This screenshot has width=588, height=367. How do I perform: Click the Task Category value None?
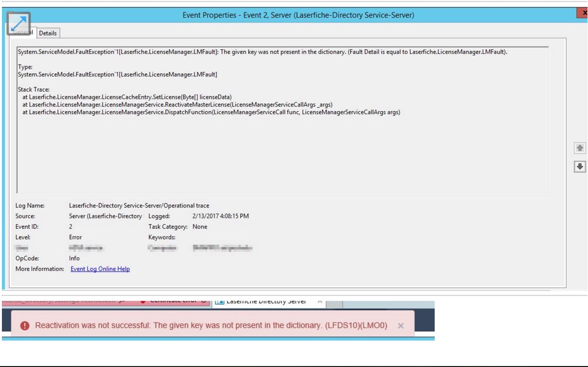click(200, 227)
